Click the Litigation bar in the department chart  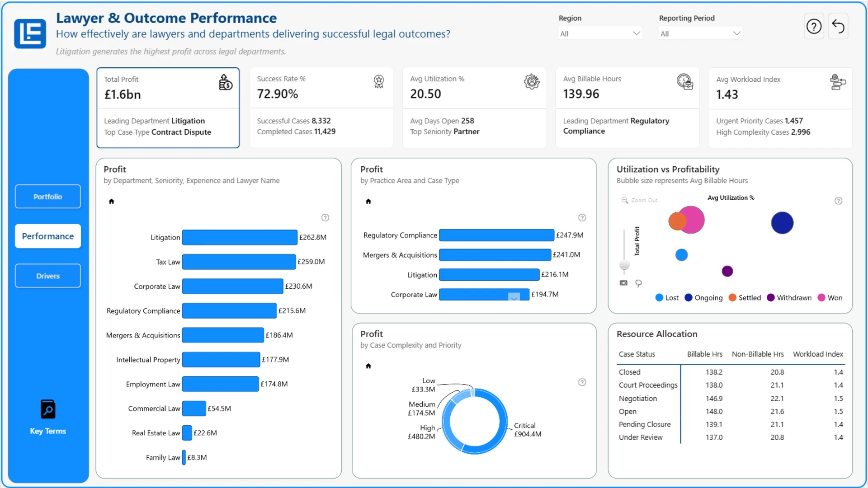point(240,237)
